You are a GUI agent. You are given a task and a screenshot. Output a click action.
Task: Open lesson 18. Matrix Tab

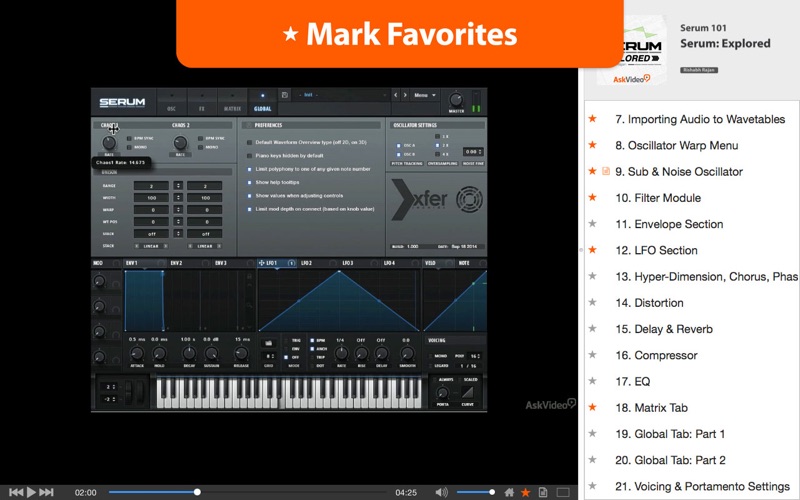point(651,408)
